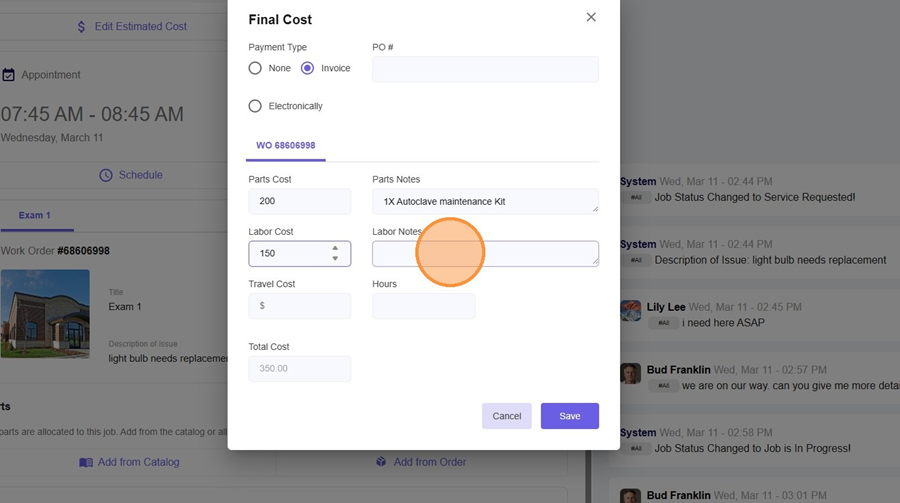This screenshot has width=900, height=503.
Task: Click the Labor Notes text area
Action: (x=485, y=254)
